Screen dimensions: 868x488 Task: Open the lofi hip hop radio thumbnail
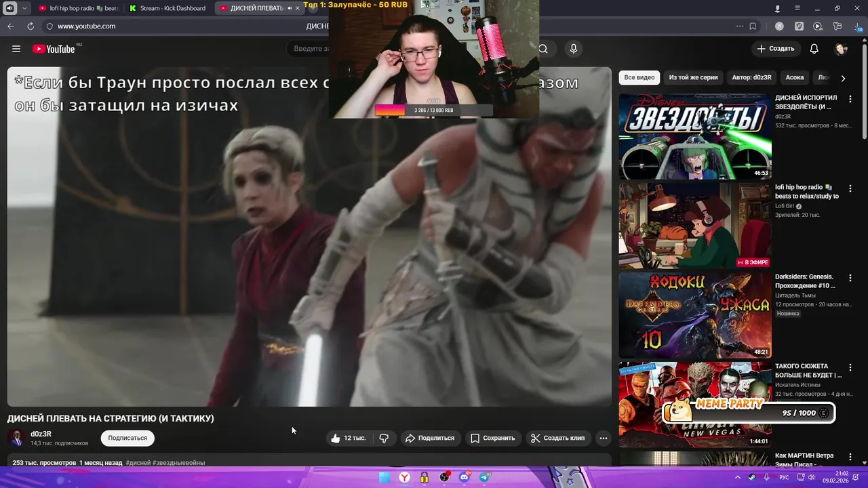coord(695,226)
